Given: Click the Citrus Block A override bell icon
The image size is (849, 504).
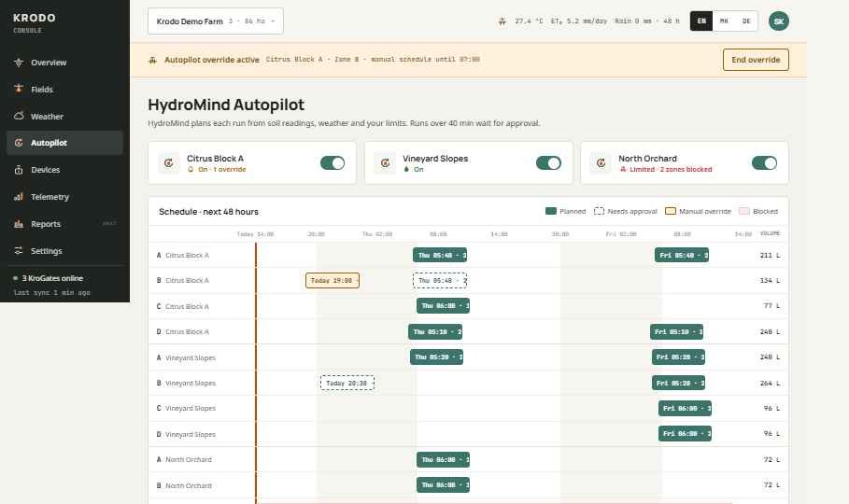Looking at the screenshot, I should click(191, 170).
